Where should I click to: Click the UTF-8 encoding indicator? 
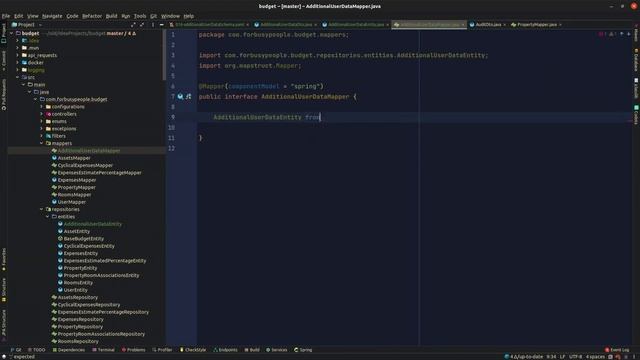pos(576,357)
